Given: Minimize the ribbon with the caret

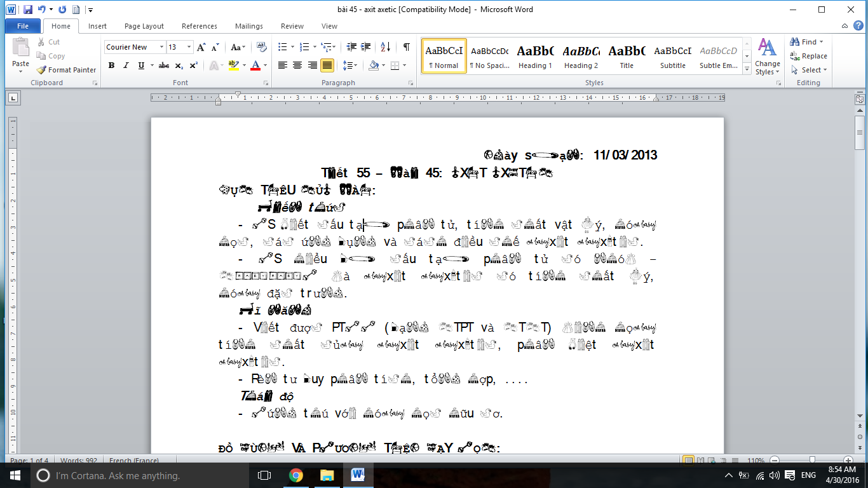Looking at the screenshot, I should point(844,26).
